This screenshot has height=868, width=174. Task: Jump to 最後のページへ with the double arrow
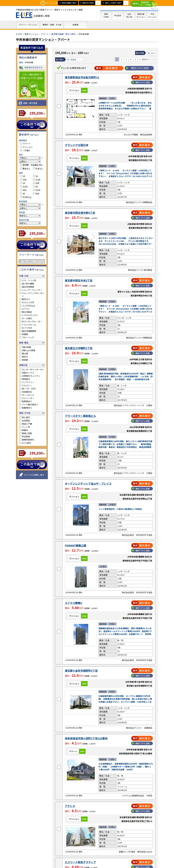[x=146, y=59]
